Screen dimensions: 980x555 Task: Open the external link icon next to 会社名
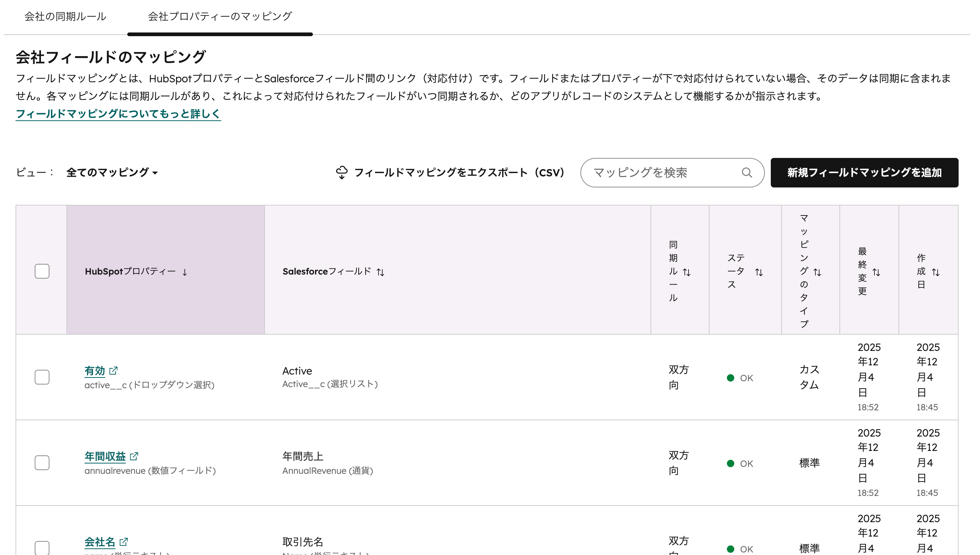124,541
